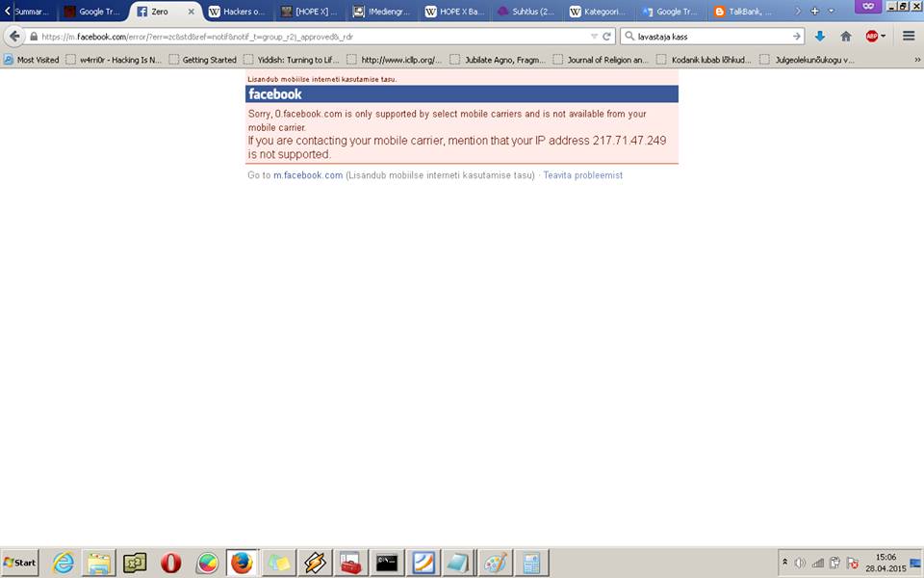The image size is (924, 578).
Task: Close the 'Zero' Facebook tab
Action: tap(191, 12)
